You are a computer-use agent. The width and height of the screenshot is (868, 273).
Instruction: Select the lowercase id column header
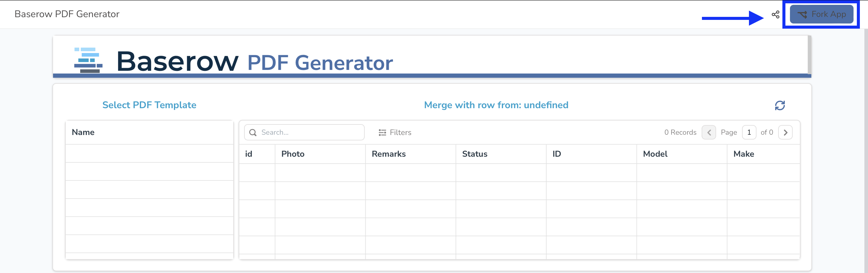tap(249, 154)
